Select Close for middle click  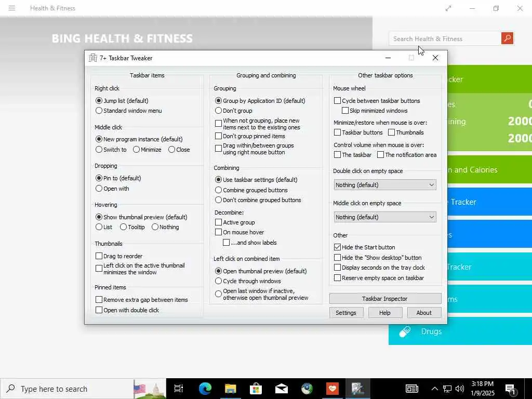(x=179, y=150)
